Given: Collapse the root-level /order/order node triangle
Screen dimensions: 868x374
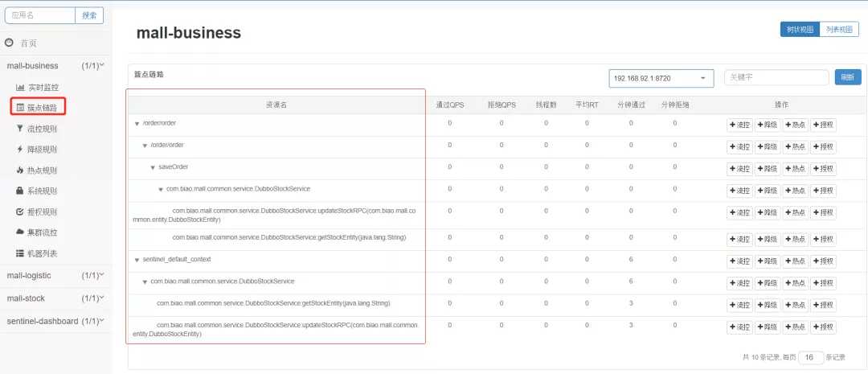Looking at the screenshot, I should coord(137,124).
